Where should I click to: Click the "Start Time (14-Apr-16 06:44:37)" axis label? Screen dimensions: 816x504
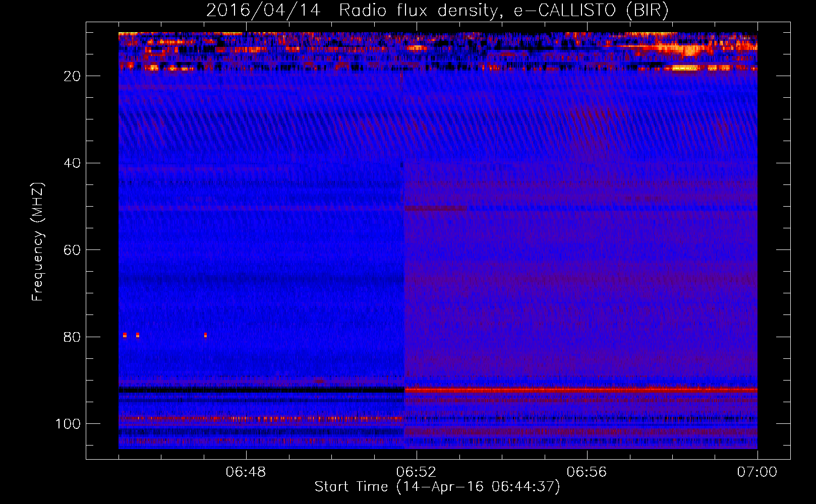pyautogui.click(x=437, y=487)
